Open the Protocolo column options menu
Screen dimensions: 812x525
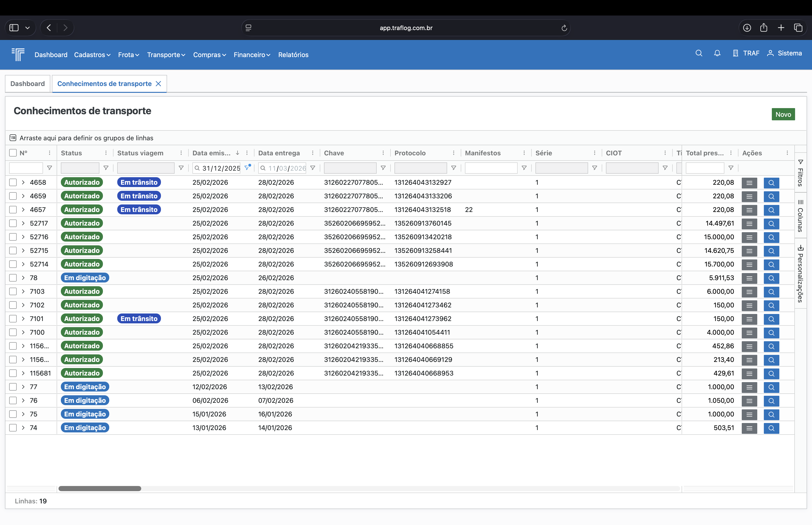click(x=453, y=153)
